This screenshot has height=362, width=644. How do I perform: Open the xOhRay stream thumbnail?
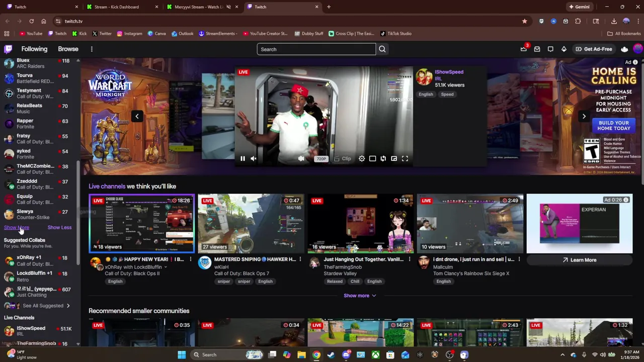point(141,223)
